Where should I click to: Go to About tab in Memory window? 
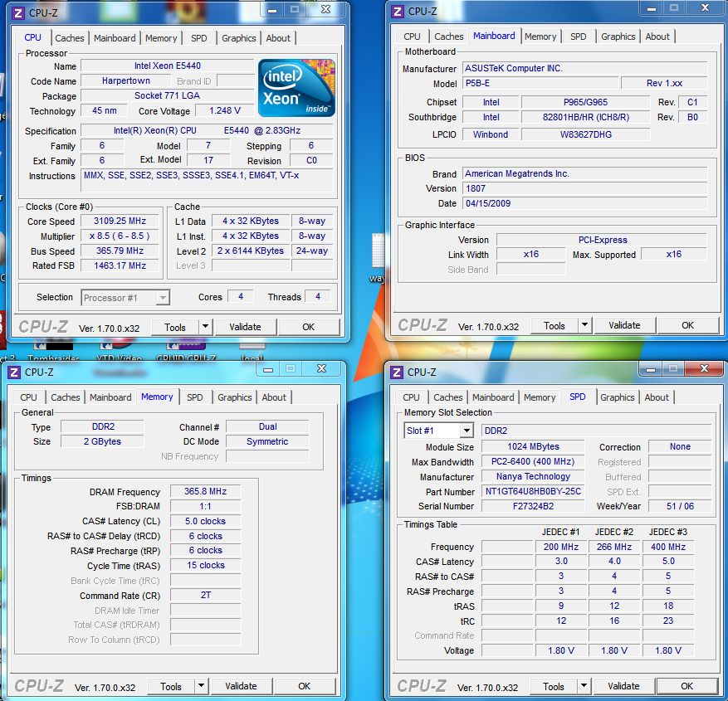(x=274, y=397)
